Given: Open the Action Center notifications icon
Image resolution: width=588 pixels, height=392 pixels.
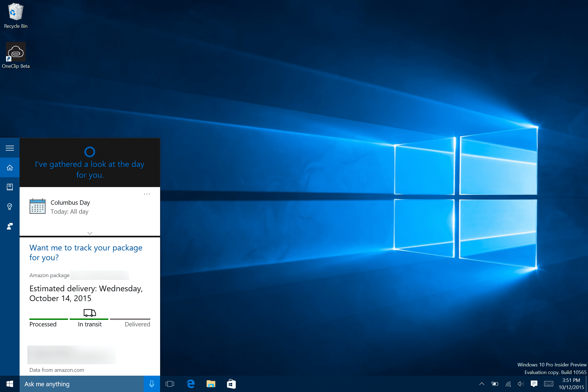Looking at the screenshot, I should 534,384.
